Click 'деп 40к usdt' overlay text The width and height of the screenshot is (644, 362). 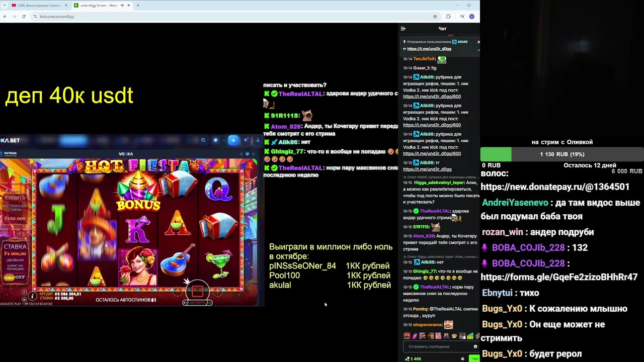[69, 96]
